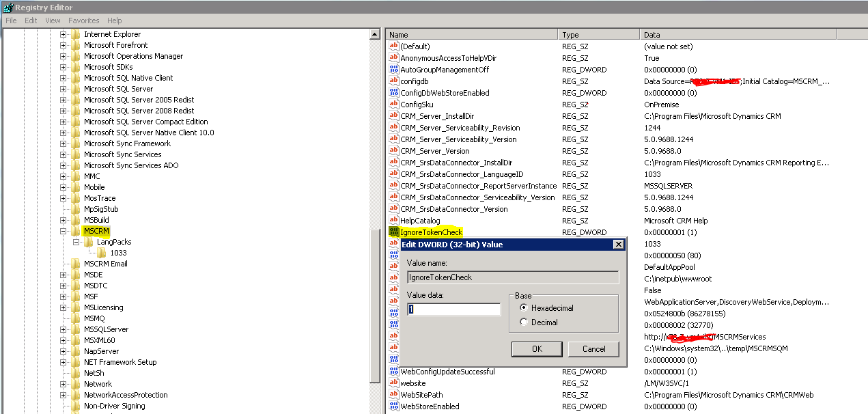Screen dimensions: 868x414
Task: Click the string icon for WebSitePath
Action: pos(393,395)
